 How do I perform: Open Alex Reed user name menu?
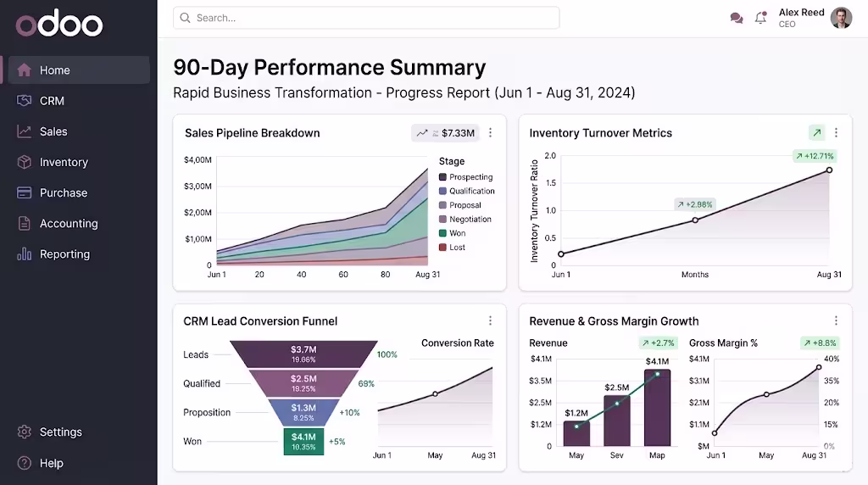click(801, 12)
